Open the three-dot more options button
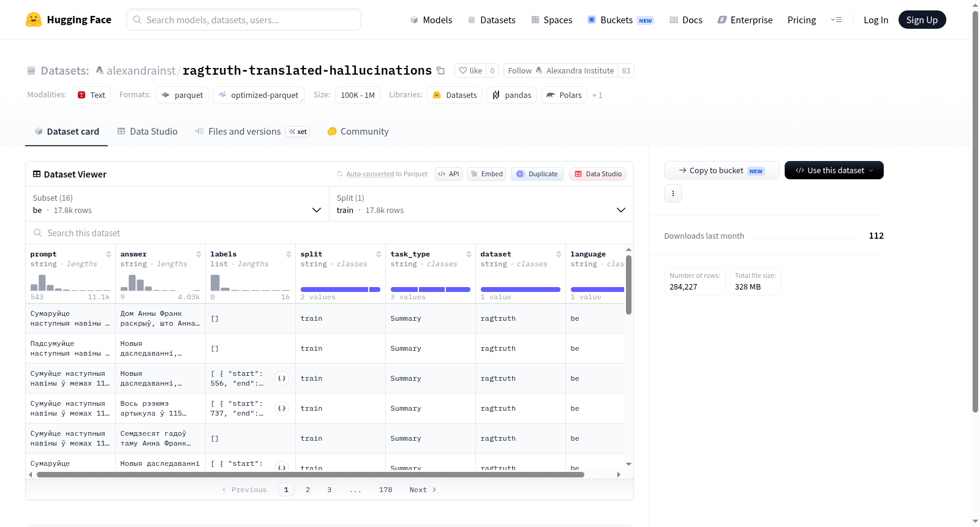Viewport: 980px width, 527px height. coord(673,193)
